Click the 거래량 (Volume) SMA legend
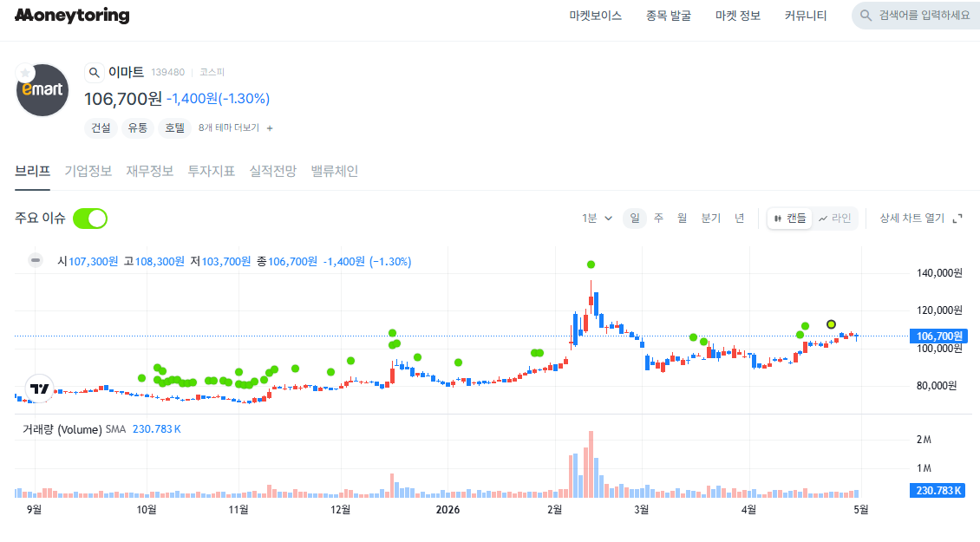The image size is (980, 542). (x=74, y=429)
